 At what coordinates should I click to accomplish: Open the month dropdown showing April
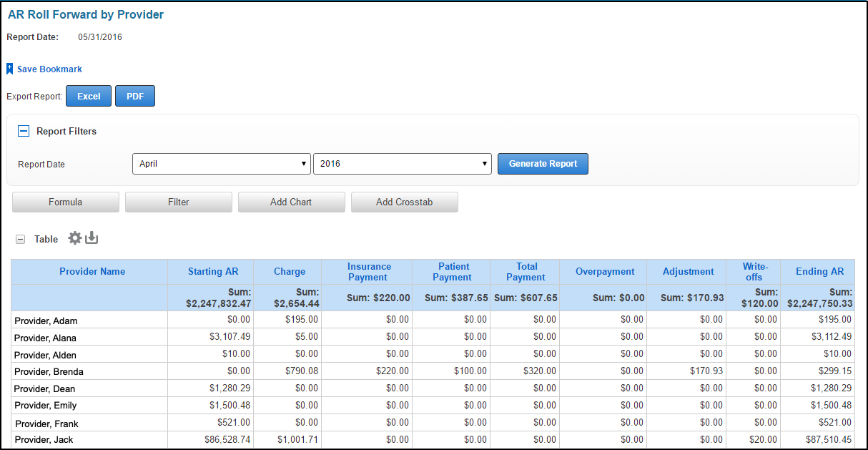tap(222, 164)
